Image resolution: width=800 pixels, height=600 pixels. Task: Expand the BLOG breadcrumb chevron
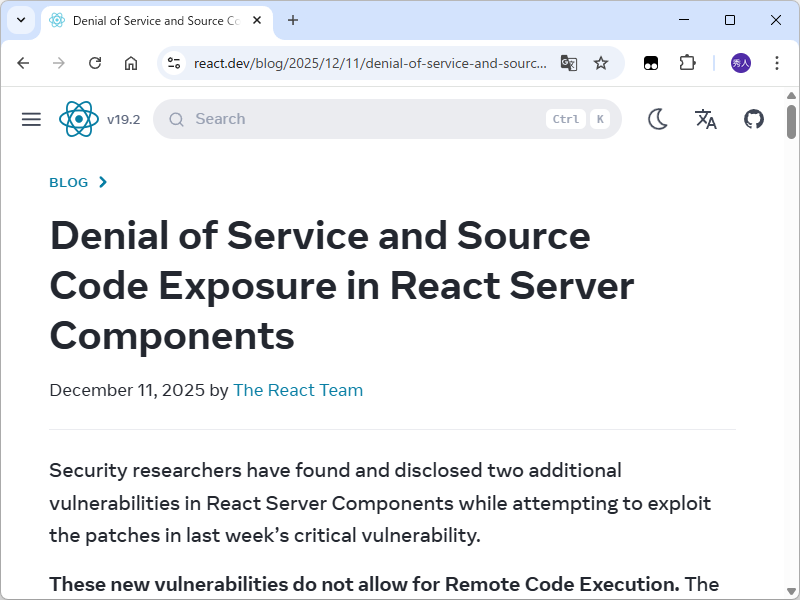click(x=103, y=182)
